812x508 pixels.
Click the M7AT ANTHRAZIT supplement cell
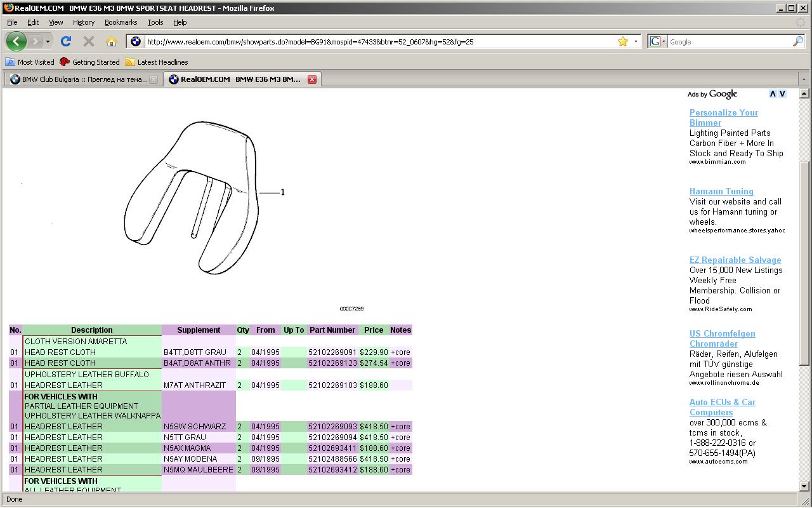(x=199, y=385)
